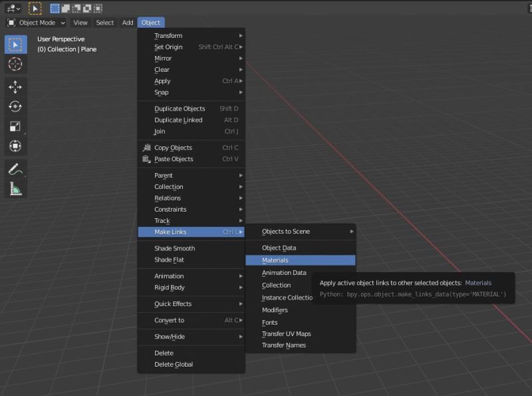532x396 pixels.
Task: Switch to Intersect selection mode
Action: [98, 8]
